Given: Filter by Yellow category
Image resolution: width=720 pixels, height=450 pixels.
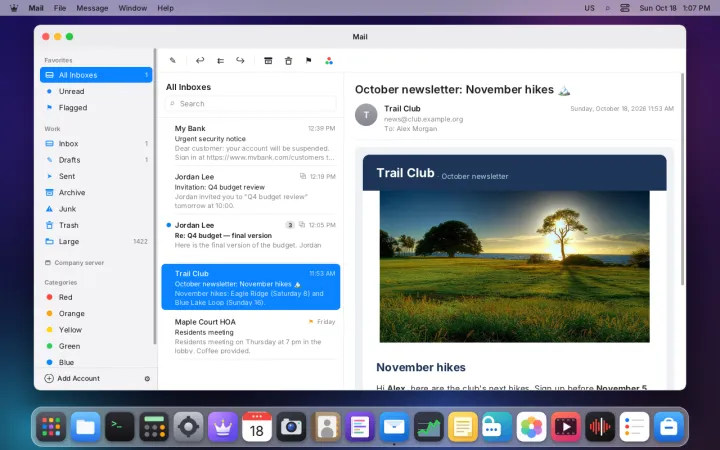Looking at the screenshot, I should point(96,330).
